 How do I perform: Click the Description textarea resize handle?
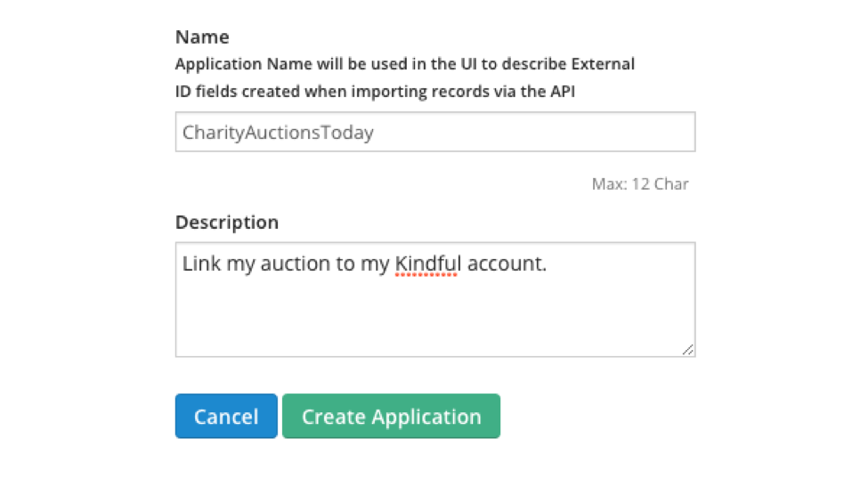tap(688, 349)
